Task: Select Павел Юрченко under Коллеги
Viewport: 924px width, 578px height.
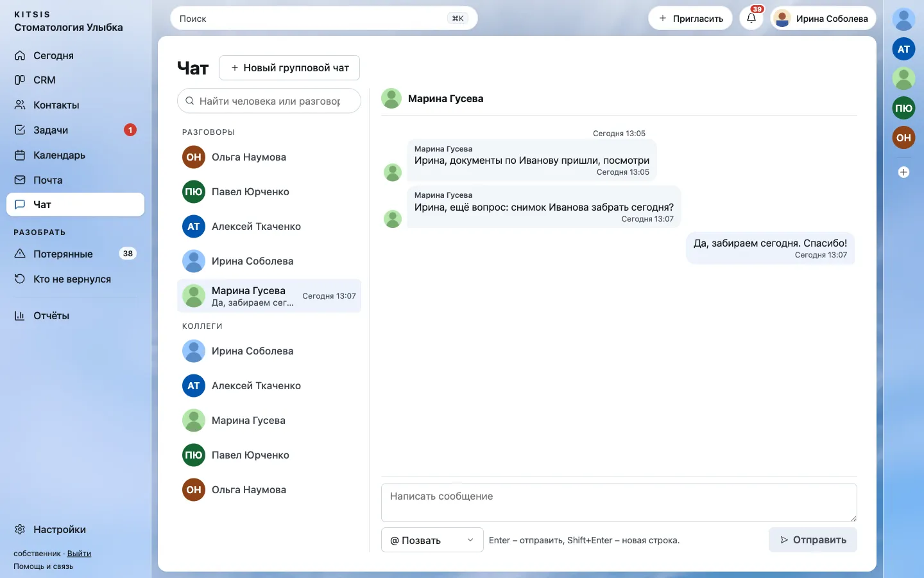Action: click(269, 455)
